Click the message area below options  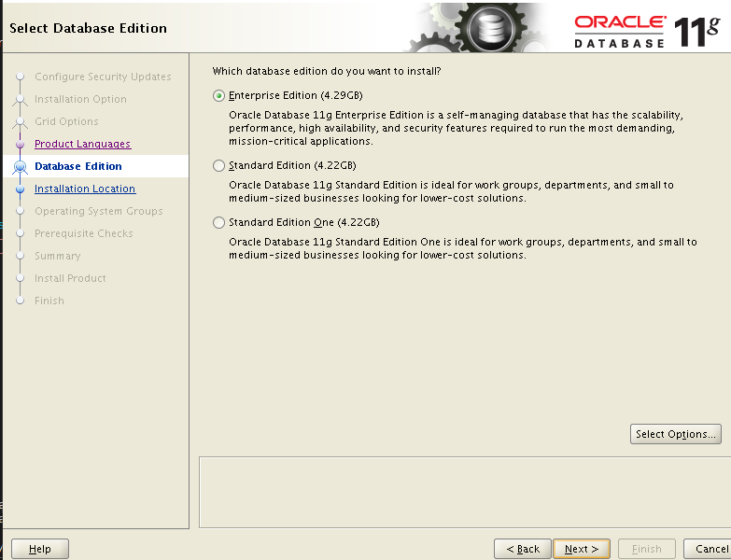pyautogui.click(x=465, y=492)
